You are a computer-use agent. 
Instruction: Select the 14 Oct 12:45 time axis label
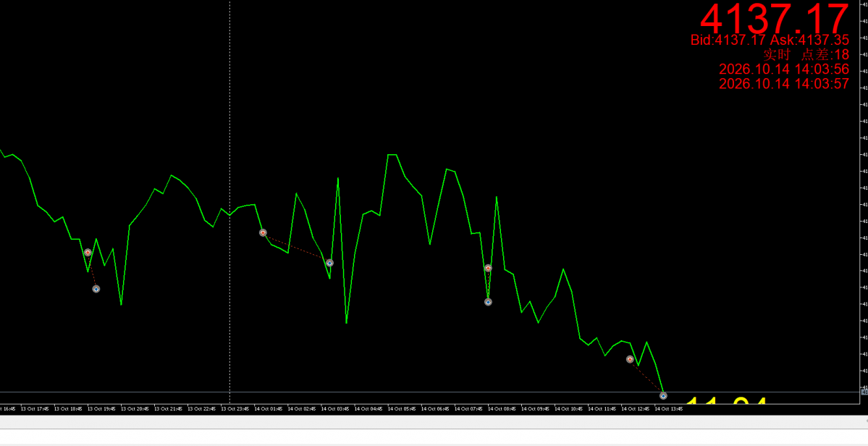coord(635,409)
